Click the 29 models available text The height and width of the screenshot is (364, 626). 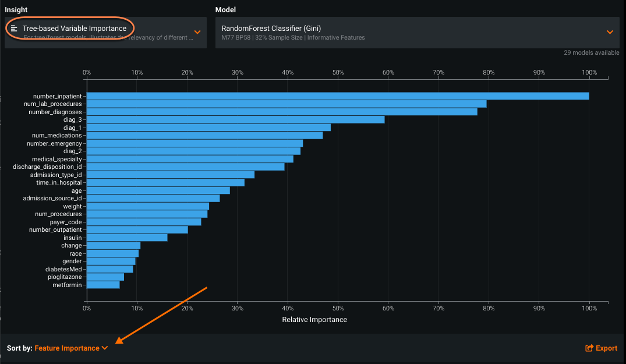pos(591,52)
